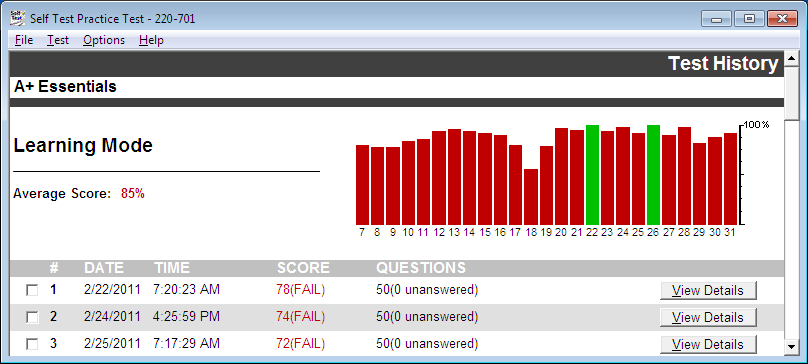This screenshot has height=364, width=808.
Task: Expand the Help menu
Action: pos(151,40)
